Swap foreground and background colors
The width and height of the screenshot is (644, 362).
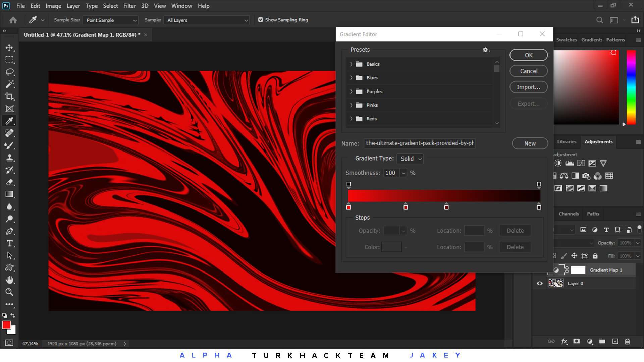point(13,315)
